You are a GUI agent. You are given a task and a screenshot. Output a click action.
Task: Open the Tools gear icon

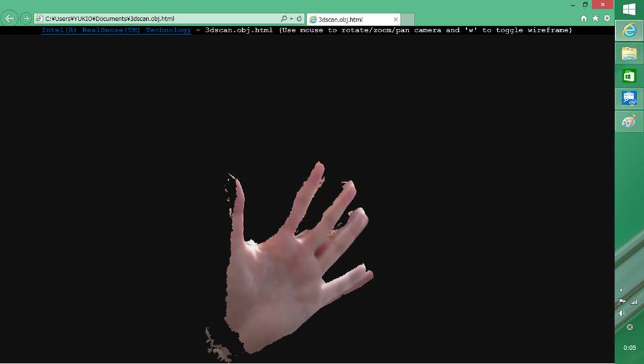pyautogui.click(x=606, y=18)
